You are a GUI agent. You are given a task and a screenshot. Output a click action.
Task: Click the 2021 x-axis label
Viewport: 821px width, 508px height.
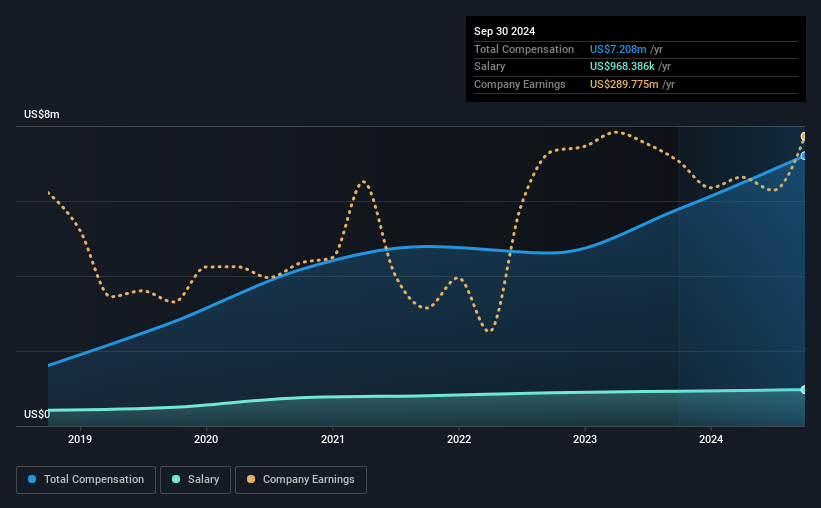coord(332,439)
